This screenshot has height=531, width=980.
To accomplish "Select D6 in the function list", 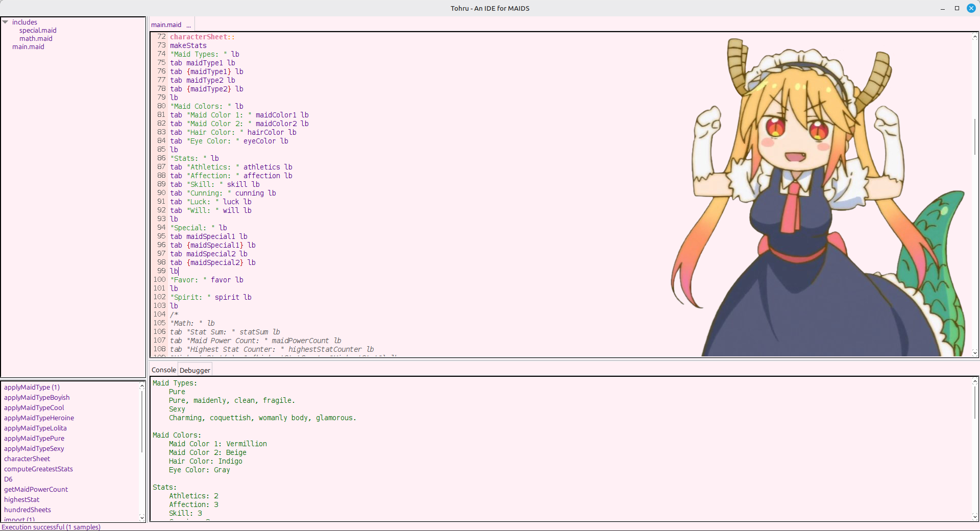I will tap(8, 479).
